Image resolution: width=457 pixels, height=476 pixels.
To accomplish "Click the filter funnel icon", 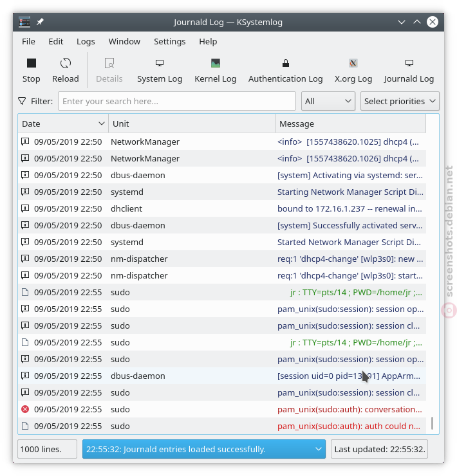I will point(22,101).
